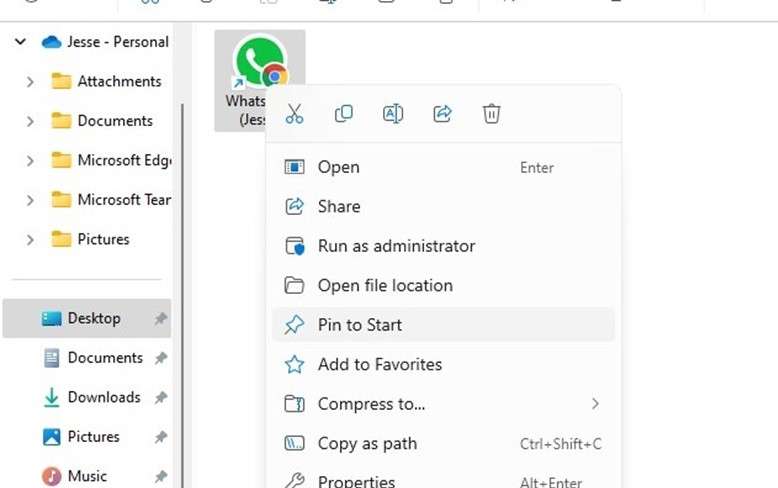Choose Open file location
This screenshot has width=778, height=488.
click(385, 286)
